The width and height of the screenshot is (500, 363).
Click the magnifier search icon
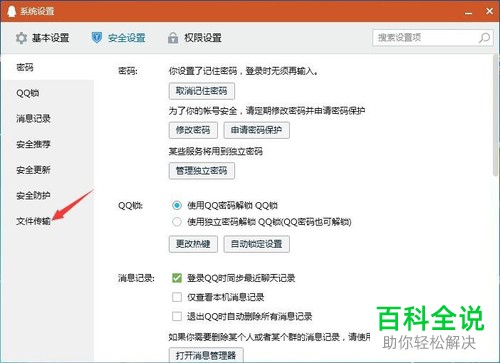pyautogui.click(x=484, y=38)
